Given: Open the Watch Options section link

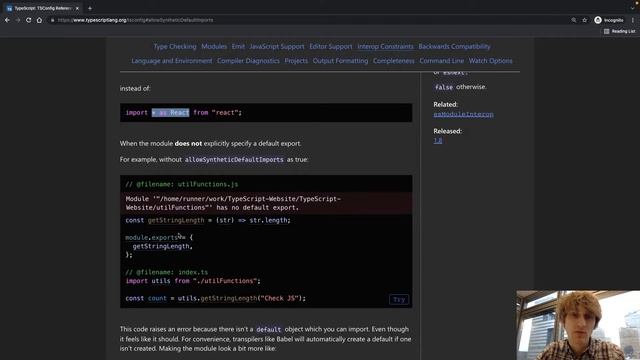Looking at the screenshot, I should [x=490, y=61].
